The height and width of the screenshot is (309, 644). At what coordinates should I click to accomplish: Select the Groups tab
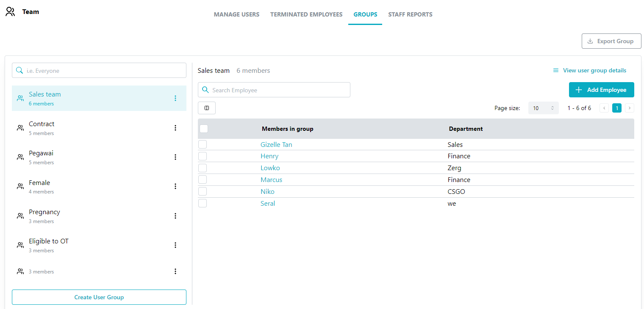365,14
